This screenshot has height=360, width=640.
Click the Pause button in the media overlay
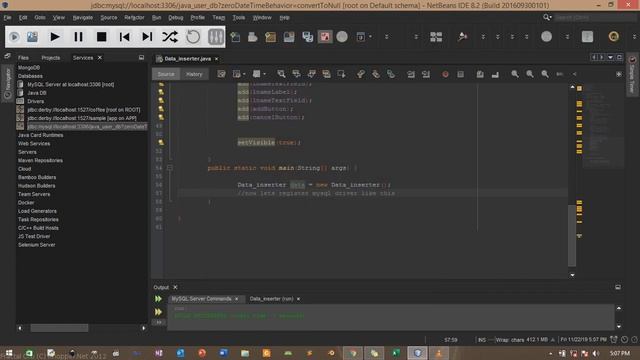(78, 37)
